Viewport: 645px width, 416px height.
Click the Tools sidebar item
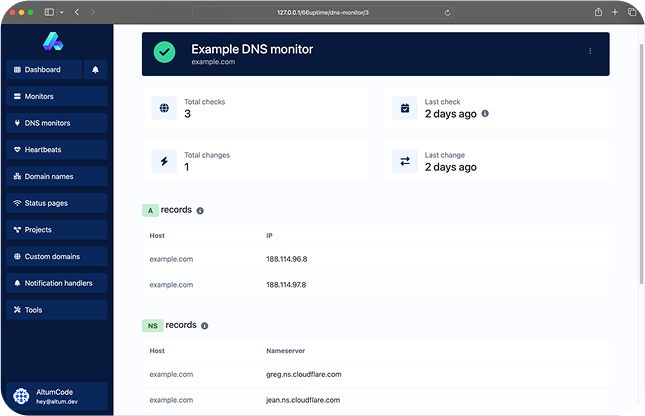point(56,310)
